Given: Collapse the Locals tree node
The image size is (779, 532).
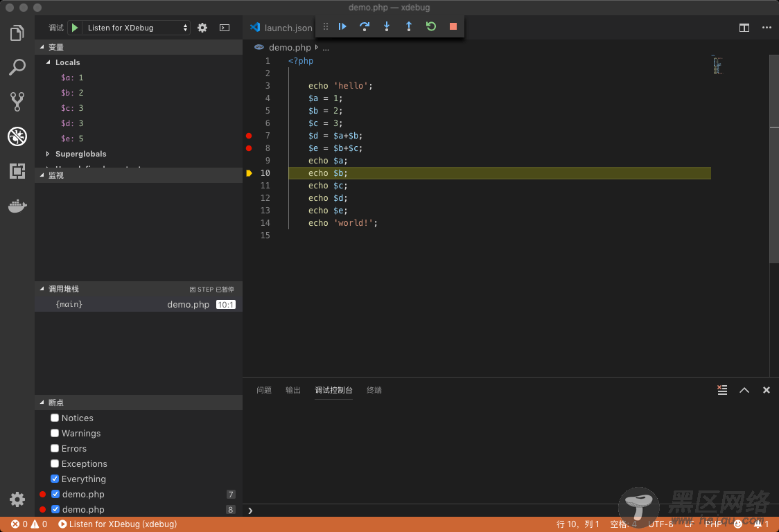Looking at the screenshot, I should (x=49, y=62).
